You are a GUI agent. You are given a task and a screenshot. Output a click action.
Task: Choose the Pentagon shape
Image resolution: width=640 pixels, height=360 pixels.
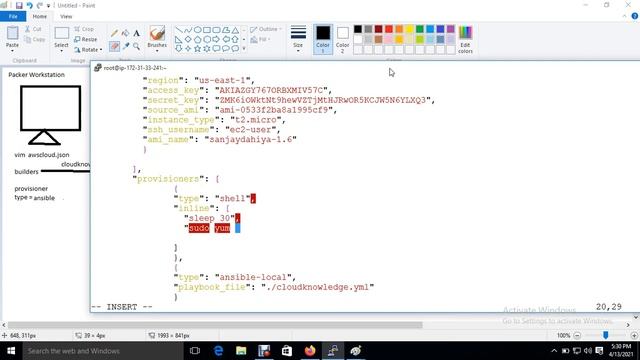[x=198, y=40]
